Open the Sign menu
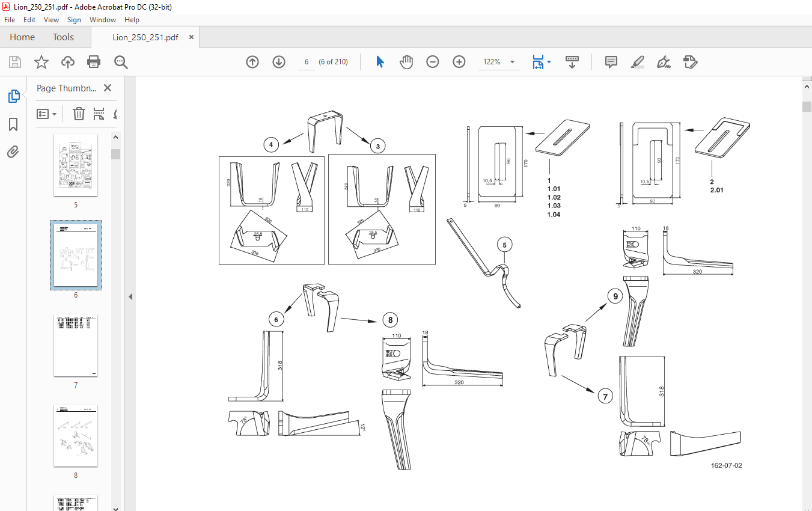 point(74,20)
